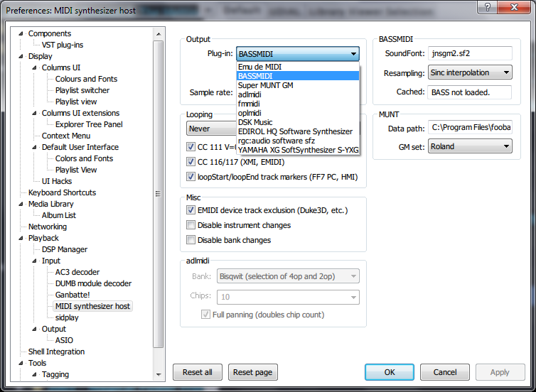Choose oplmidi from plug-in list
This screenshot has height=392, width=536.
[x=298, y=113]
